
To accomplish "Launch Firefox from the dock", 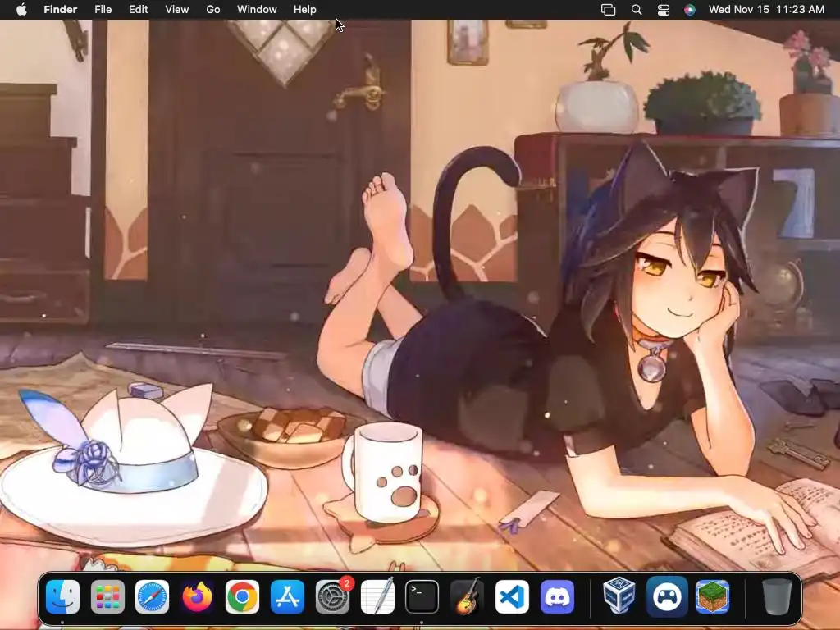I will [x=197, y=596].
